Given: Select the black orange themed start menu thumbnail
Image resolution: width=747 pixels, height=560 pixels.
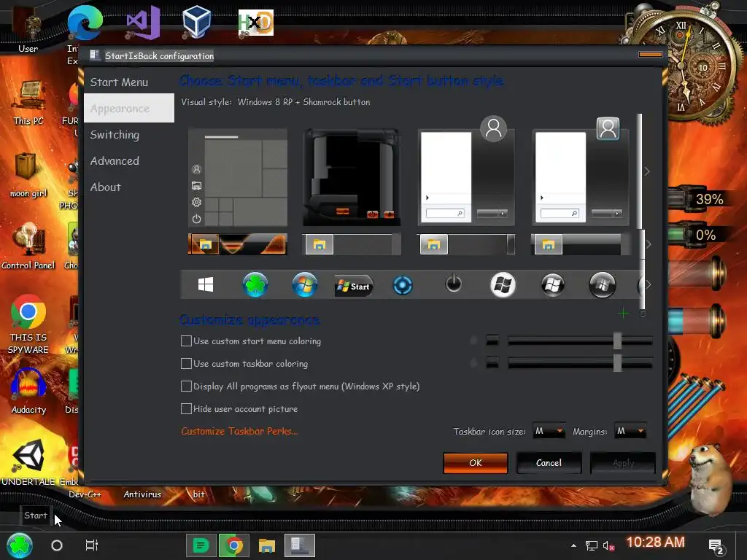Looking at the screenshot, I should click(352, 177).
